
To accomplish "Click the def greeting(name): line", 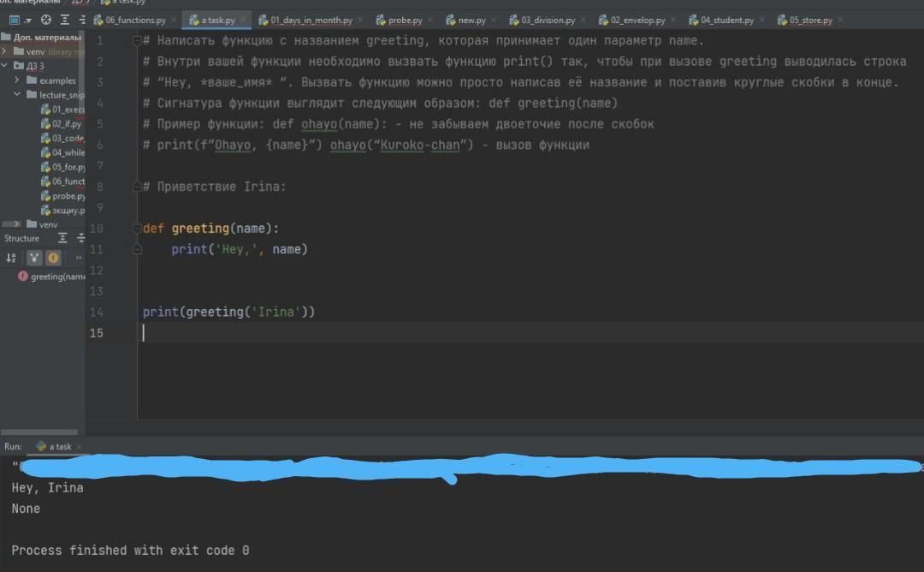I will pos(210,229).
